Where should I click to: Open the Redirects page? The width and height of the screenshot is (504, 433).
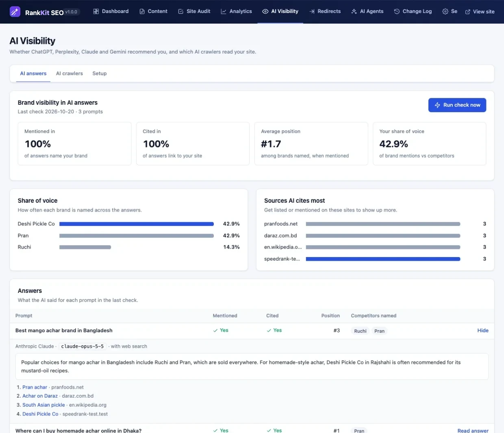click(325, 11)
